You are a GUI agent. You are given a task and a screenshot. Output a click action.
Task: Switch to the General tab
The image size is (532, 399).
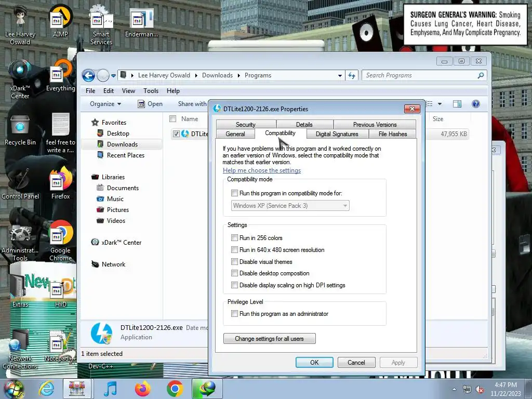tap(235, 134)
